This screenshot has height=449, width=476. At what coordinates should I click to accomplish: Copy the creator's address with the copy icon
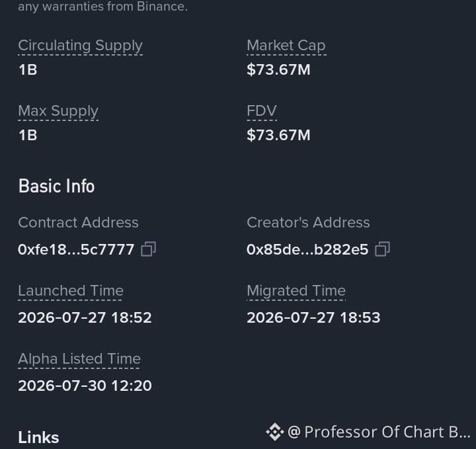click(x=383, y=249)
